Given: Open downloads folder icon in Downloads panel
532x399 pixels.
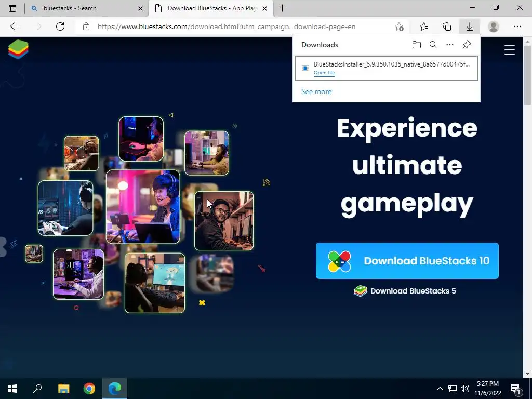Looking at the screenshot, I should [417, 45].
